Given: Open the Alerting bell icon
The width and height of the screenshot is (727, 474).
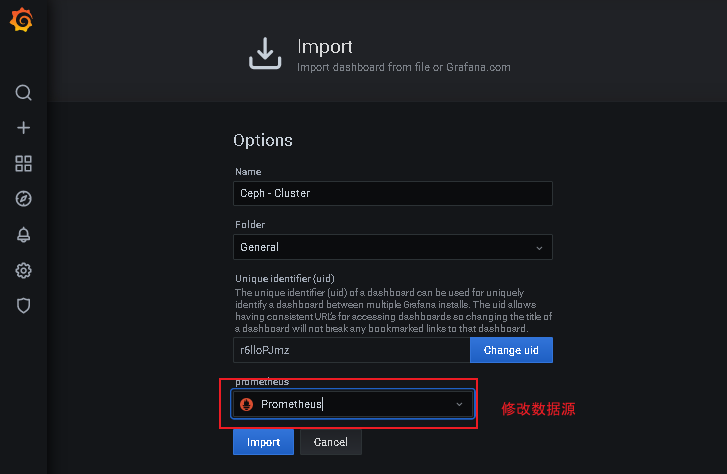Looking at the screenshot, I should [x=23, y=235].
